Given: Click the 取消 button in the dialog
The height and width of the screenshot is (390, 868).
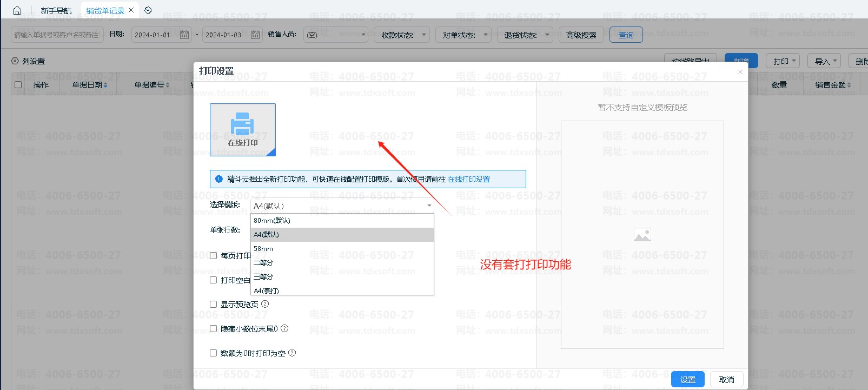Looking at the screenshot, I should point(726,380).
